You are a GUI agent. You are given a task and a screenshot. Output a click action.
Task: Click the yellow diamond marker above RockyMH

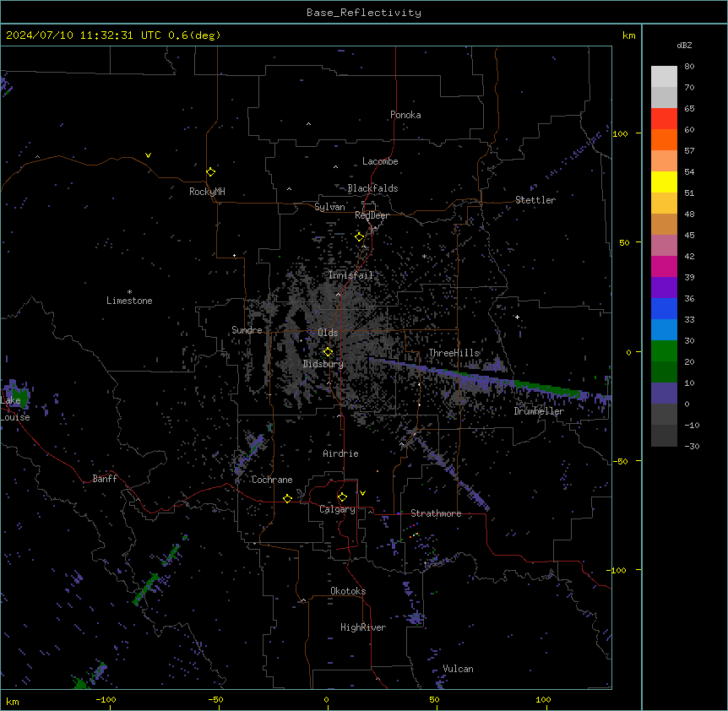[210, 171]
